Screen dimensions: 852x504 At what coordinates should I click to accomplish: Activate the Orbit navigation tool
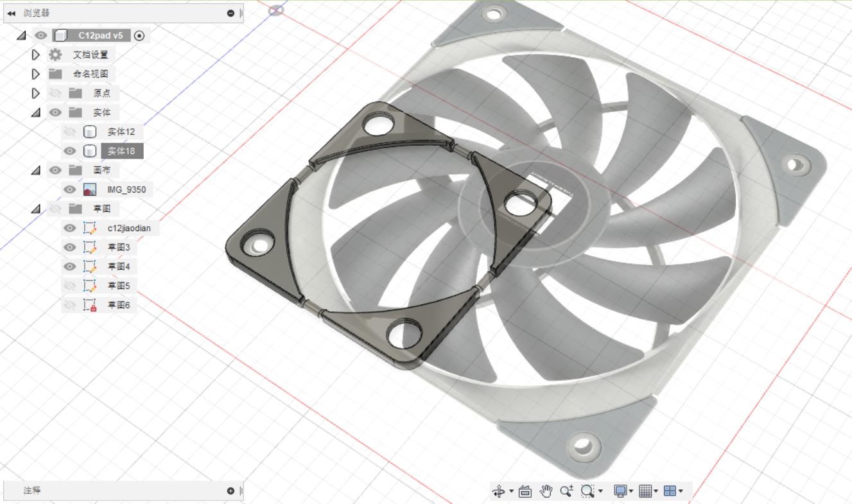tap(499, 491)
